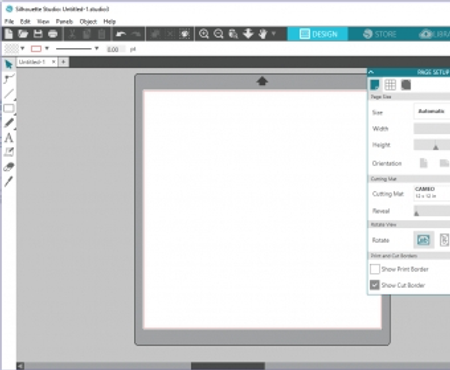Select landscape orientation icon
Viewport: 450px width, 370px height.
[444, 163]
